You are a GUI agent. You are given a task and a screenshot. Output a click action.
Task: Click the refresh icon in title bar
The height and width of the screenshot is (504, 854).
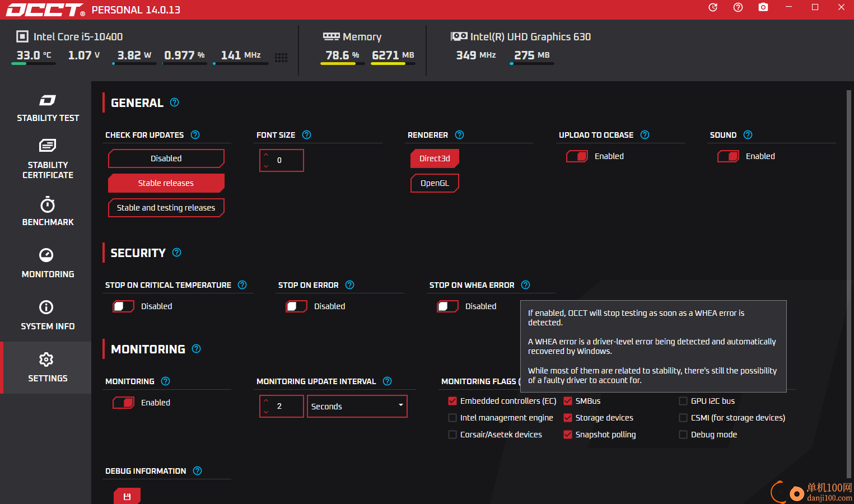713,7
